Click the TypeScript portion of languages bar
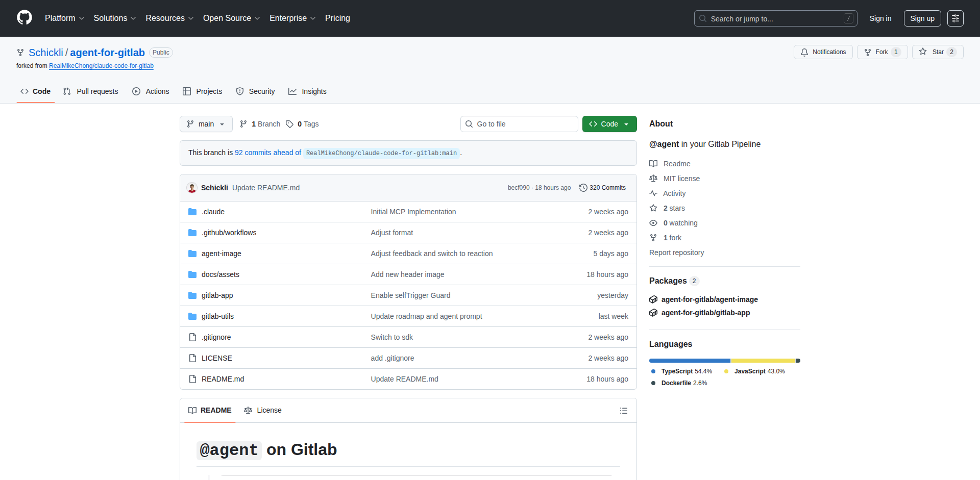980x480 pixels. click(690, 361)
